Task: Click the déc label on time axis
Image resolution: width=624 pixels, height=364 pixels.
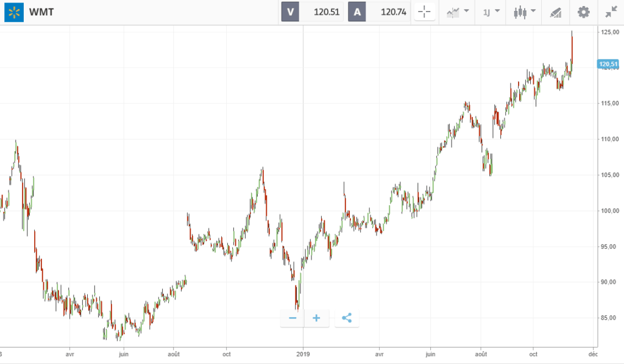Action: pos(593,354)
